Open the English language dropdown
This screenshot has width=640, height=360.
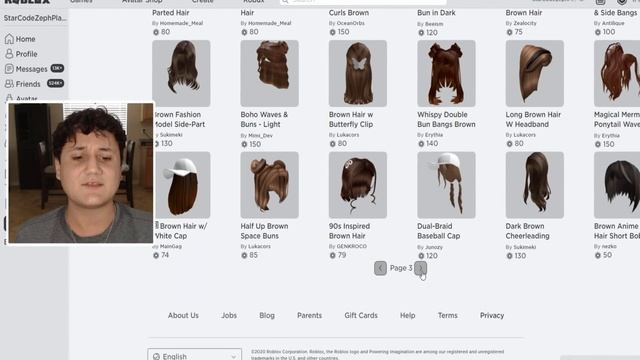194,355
